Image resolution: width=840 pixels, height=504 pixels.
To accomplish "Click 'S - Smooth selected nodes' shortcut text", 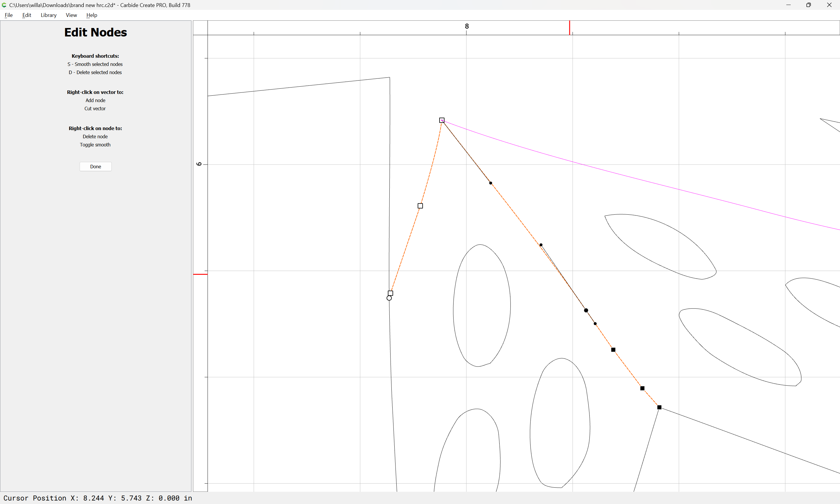I will point(95,64).
